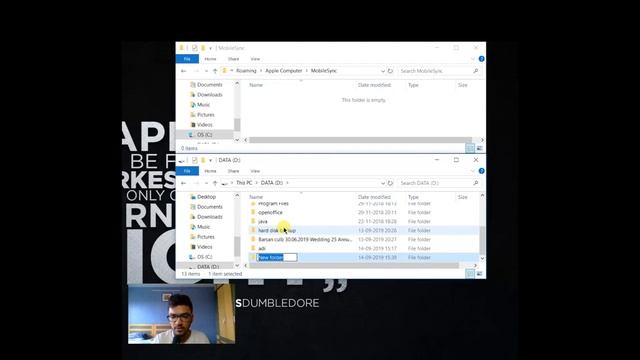Click the openoffice folder icon

[x=253, y=212]
